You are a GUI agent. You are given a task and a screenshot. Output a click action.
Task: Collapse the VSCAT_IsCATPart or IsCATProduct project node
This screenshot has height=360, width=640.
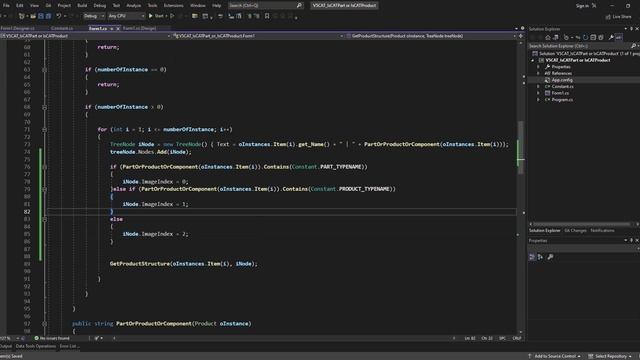(x=533, y=60)
